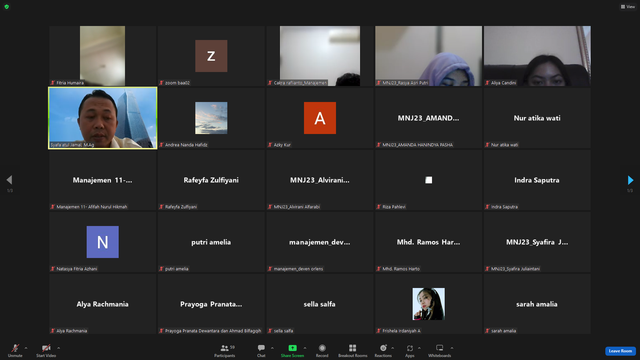The image size is (640, 360).
Task: Go to next gallery page arrow
Action: click(x=630, y=180)
